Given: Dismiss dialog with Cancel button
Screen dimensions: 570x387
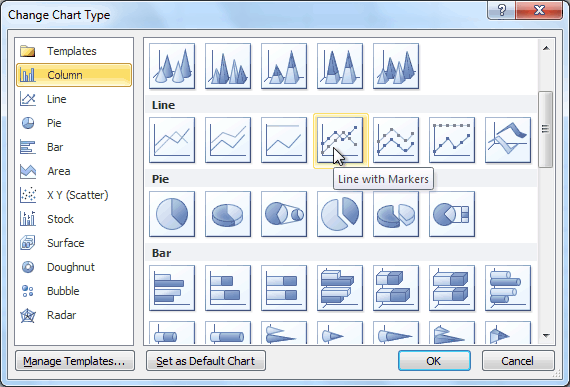Looking at the screenshot, I should pos(518,361).
